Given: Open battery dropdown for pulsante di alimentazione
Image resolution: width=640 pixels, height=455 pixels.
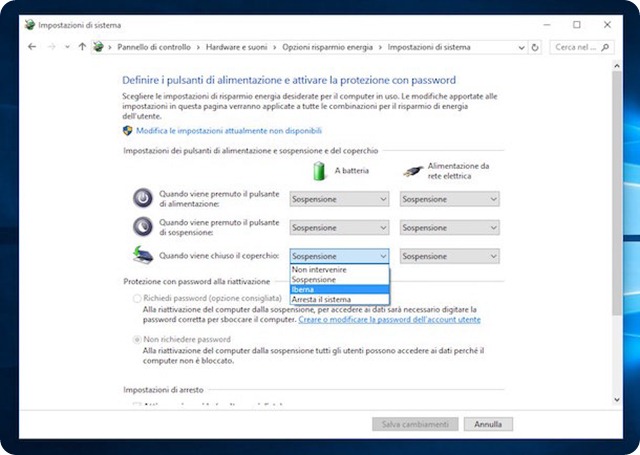Looking at the screenshot, I should pyautogui.click(x=339, y=199).
